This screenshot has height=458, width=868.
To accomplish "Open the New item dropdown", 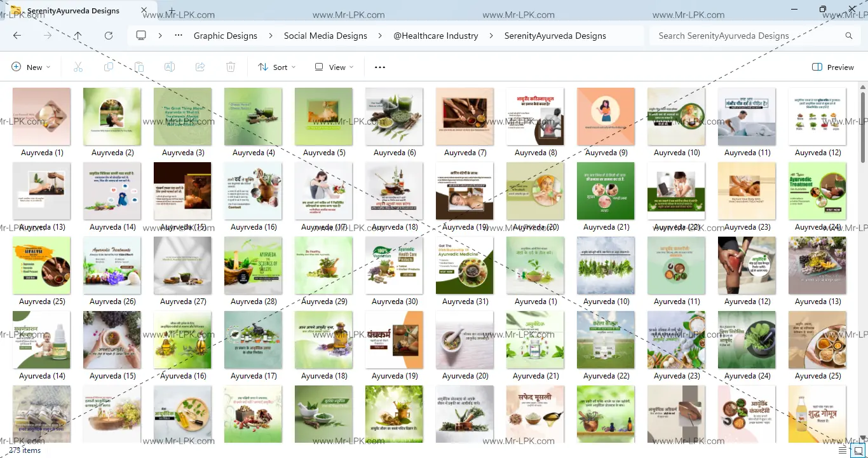I will [31, 67].
